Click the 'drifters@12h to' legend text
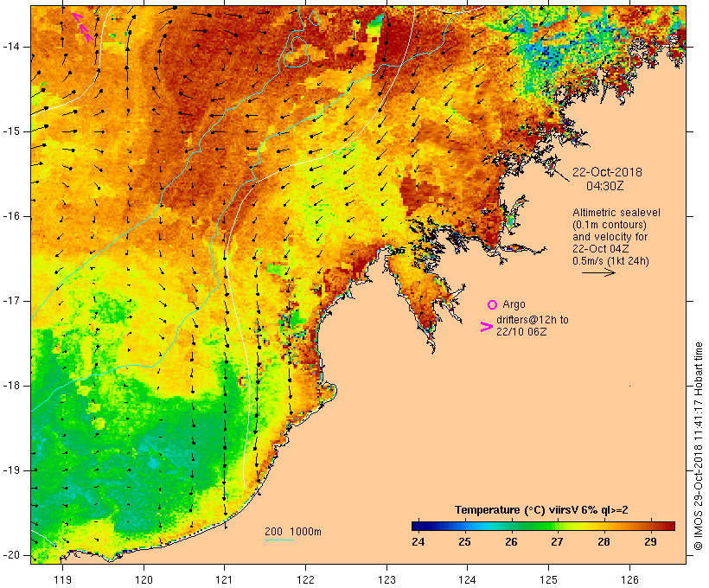Viewport: 709px width, 588px height. (533, 319)
